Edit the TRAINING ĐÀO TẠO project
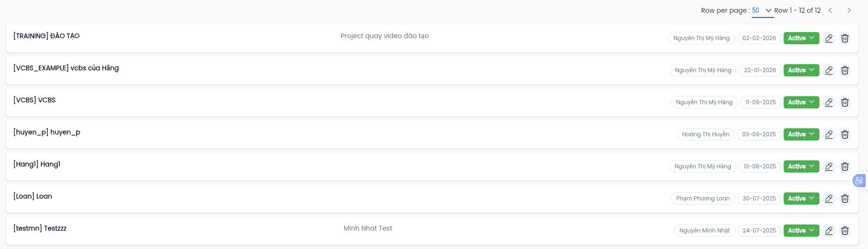 click(x=829, y=38)
